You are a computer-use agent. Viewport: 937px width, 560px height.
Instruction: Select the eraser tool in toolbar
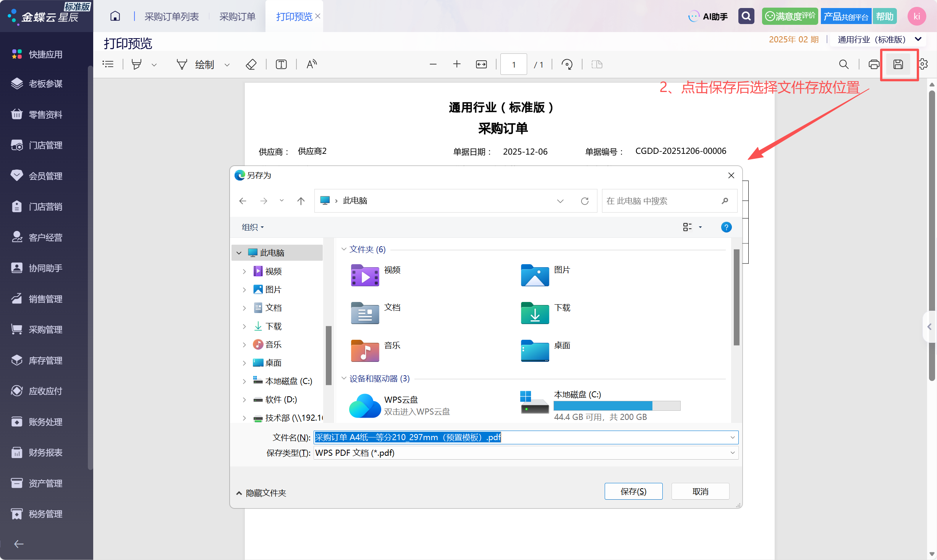click(x=251, y=64)
